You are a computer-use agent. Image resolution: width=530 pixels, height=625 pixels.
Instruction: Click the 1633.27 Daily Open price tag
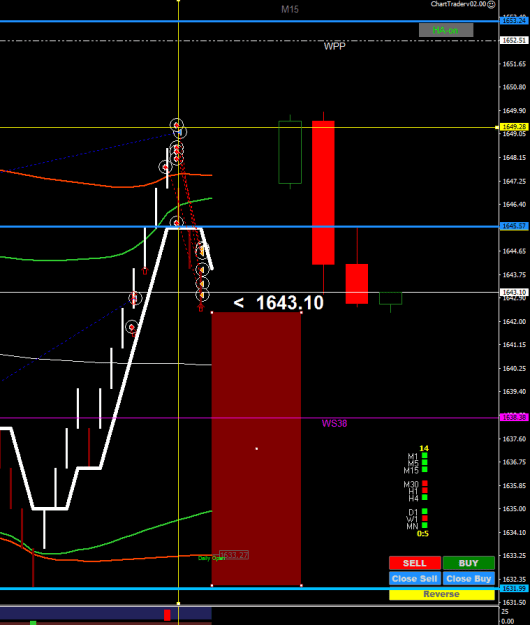pyautogui.click(x=234, y=555)
